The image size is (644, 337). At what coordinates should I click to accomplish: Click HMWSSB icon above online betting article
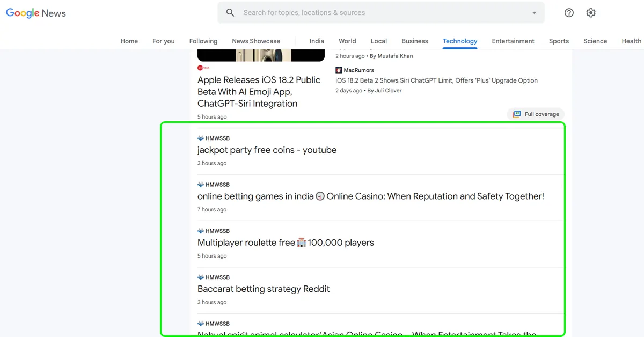[201, 185]
